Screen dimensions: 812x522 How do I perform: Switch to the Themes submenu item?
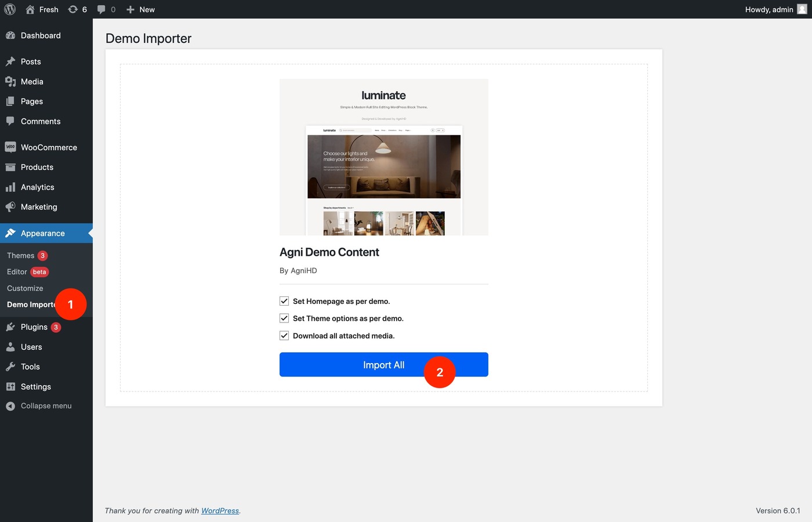coord(20,255)
